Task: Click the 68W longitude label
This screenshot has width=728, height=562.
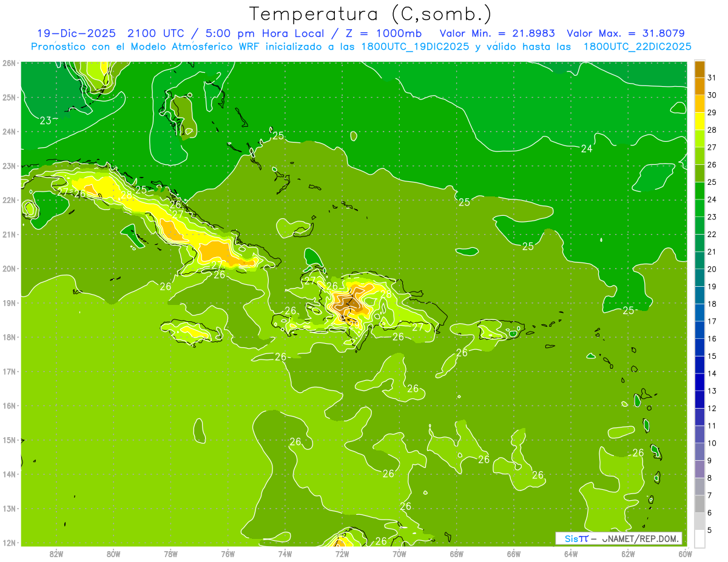Action: click(457, 554)
